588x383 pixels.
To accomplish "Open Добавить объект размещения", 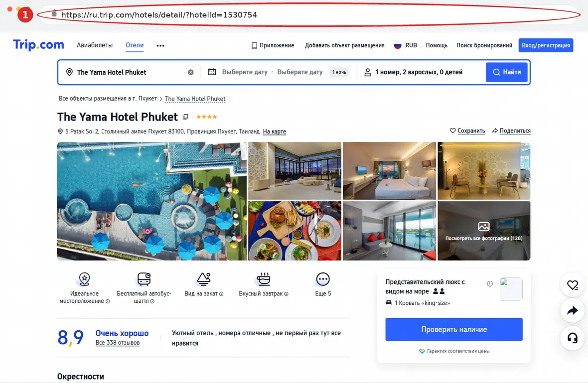I will [x=345, y=45].
